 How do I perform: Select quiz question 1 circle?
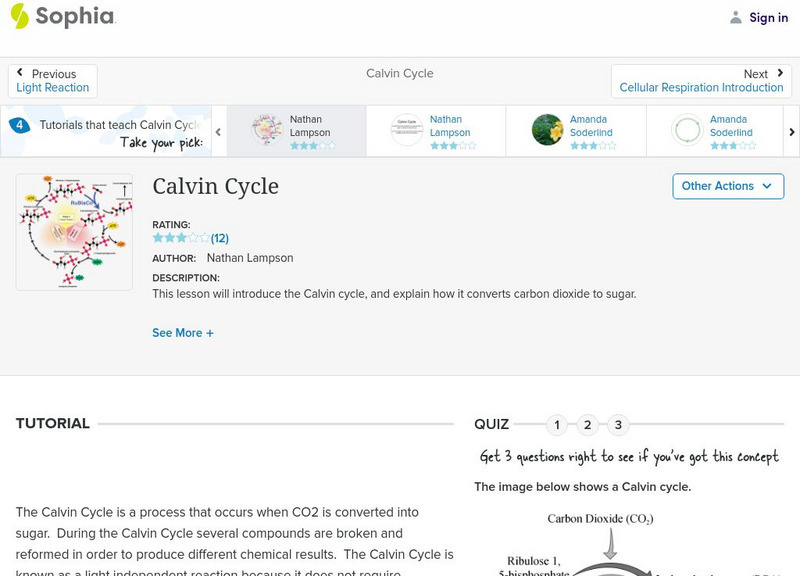(x=557, y=425)
